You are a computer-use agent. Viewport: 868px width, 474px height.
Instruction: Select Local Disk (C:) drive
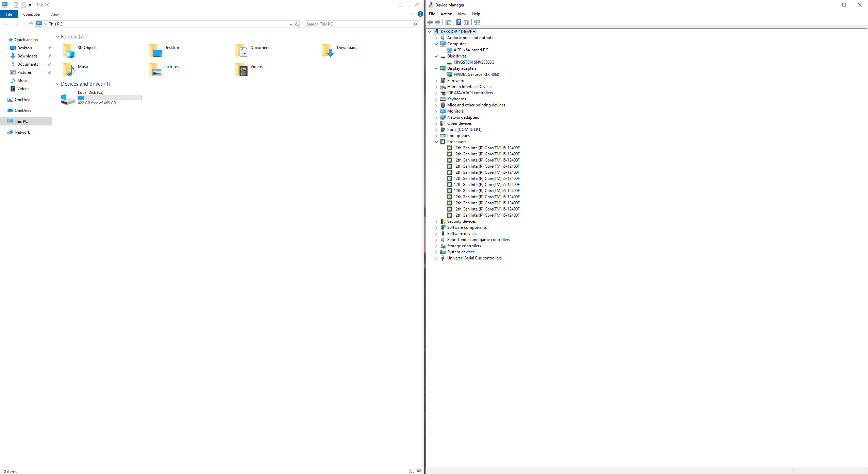pyautogui.click(x=90, y=92)
